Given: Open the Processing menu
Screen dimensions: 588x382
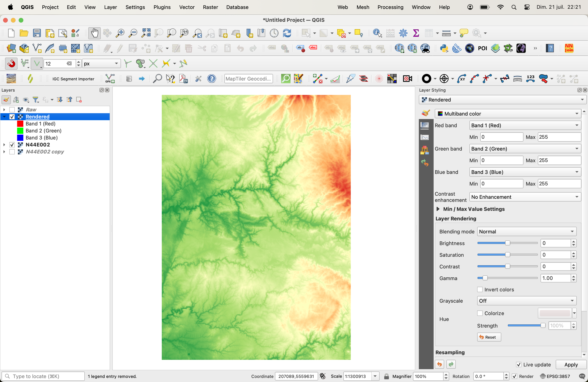Looking at the screenshot, I should click(x=390, y=7).
